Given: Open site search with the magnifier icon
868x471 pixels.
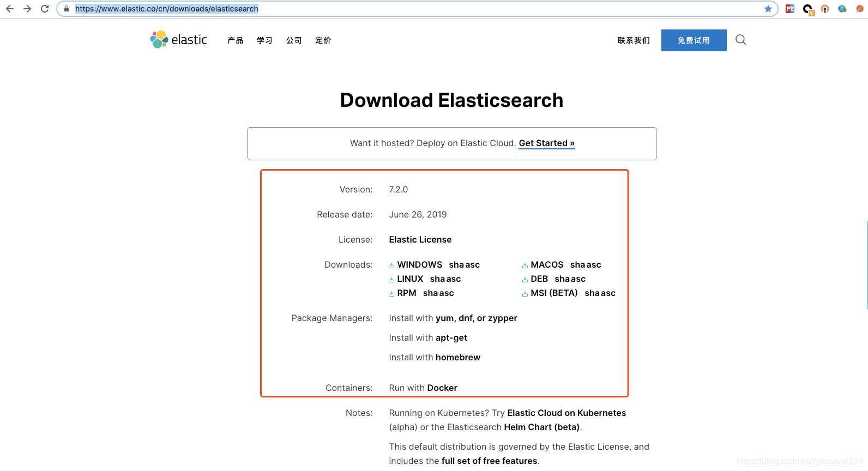Looking at the screenshot, I should (740, 40).
